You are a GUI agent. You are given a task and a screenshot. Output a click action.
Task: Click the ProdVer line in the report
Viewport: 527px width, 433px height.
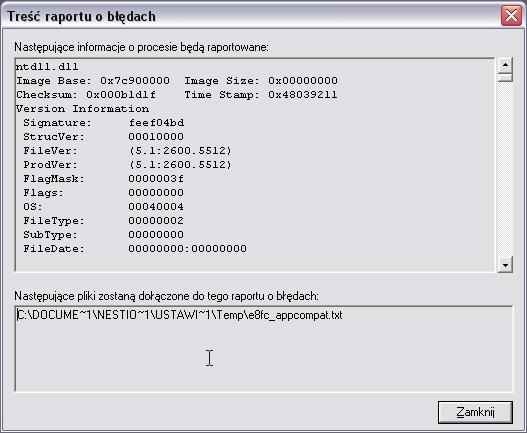coord(127,165)
